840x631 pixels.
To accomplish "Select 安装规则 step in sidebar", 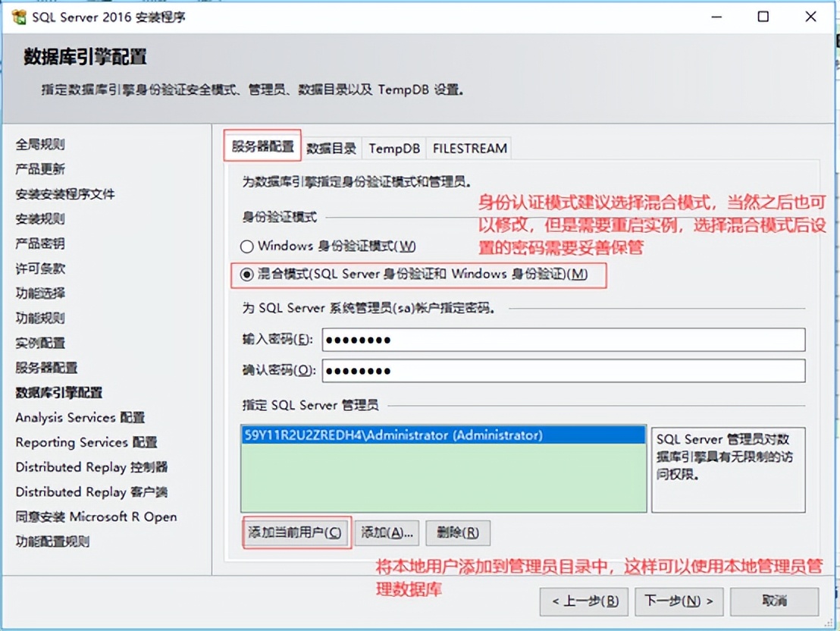I will coord(40,218).
